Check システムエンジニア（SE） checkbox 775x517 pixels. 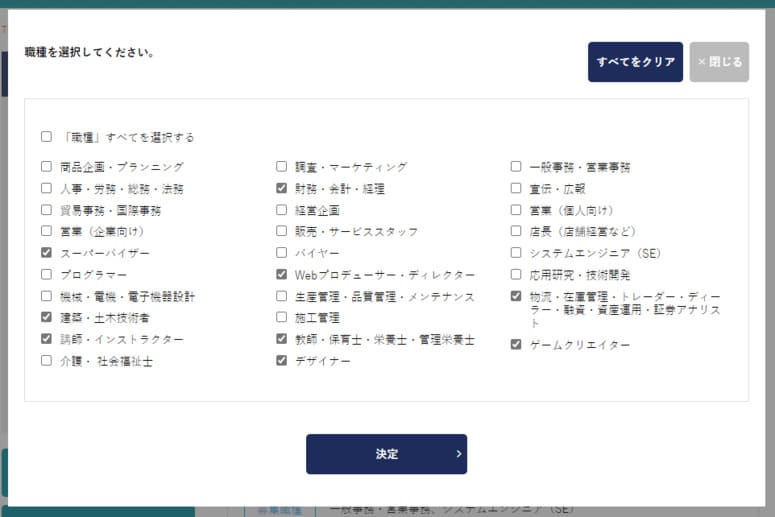tap(516, 253)
